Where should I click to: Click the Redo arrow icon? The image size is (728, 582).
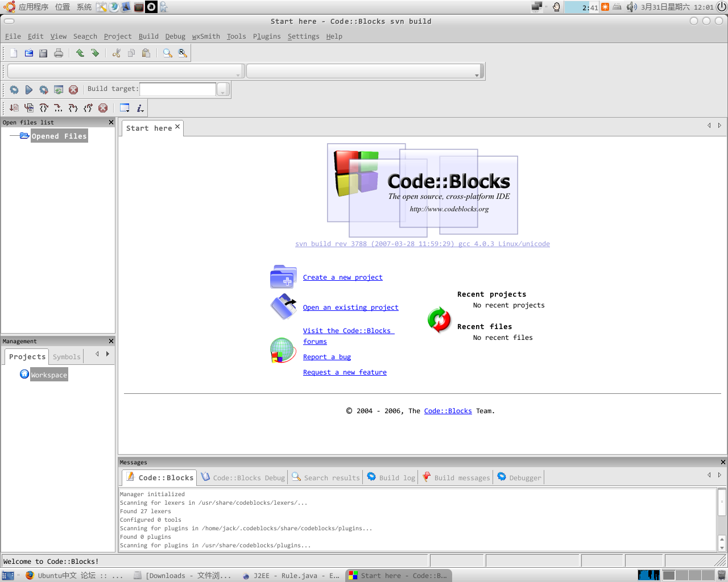point(95,53)
